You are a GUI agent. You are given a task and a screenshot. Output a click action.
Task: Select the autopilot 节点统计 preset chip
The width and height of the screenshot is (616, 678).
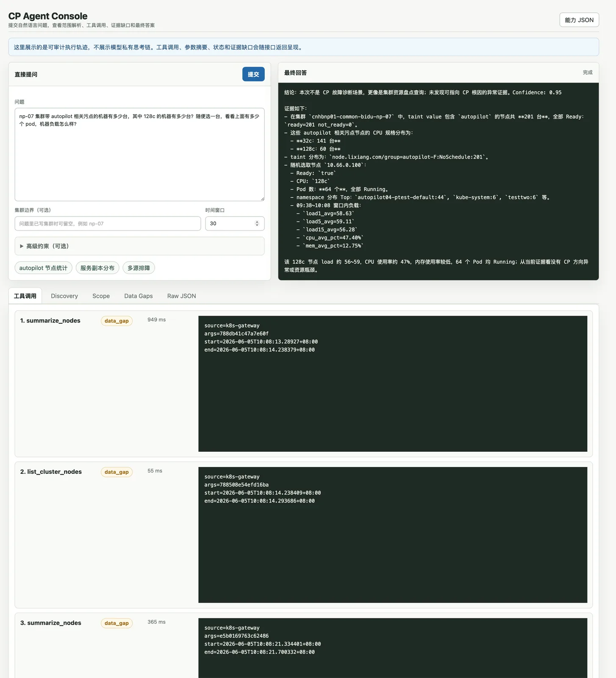tap(43, 268)
